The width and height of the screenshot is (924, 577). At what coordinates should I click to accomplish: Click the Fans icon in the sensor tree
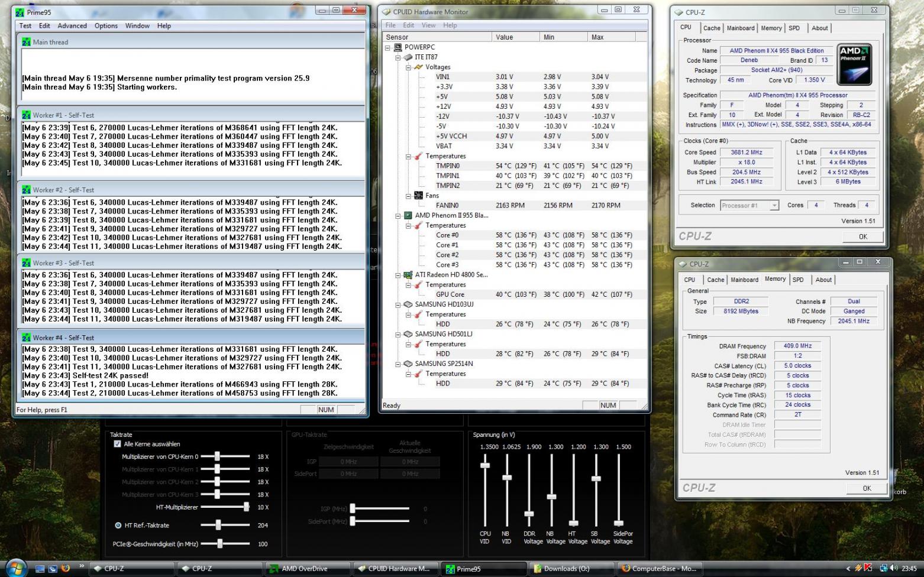tap(418, 196)
